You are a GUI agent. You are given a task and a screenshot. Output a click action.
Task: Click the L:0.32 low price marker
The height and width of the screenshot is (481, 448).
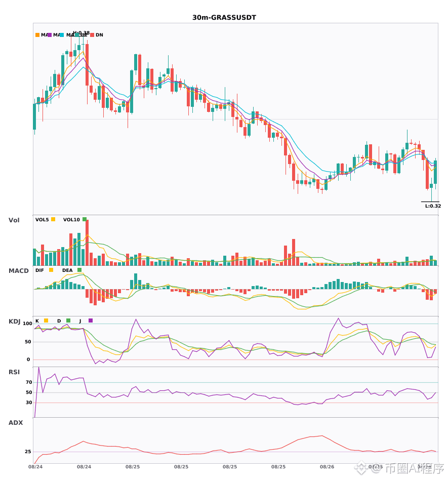point(433,206)
